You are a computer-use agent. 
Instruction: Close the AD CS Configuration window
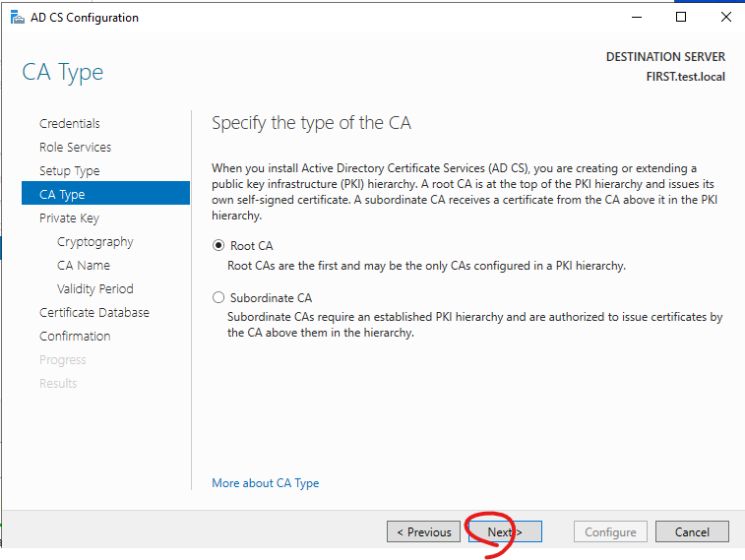[725, 17]
